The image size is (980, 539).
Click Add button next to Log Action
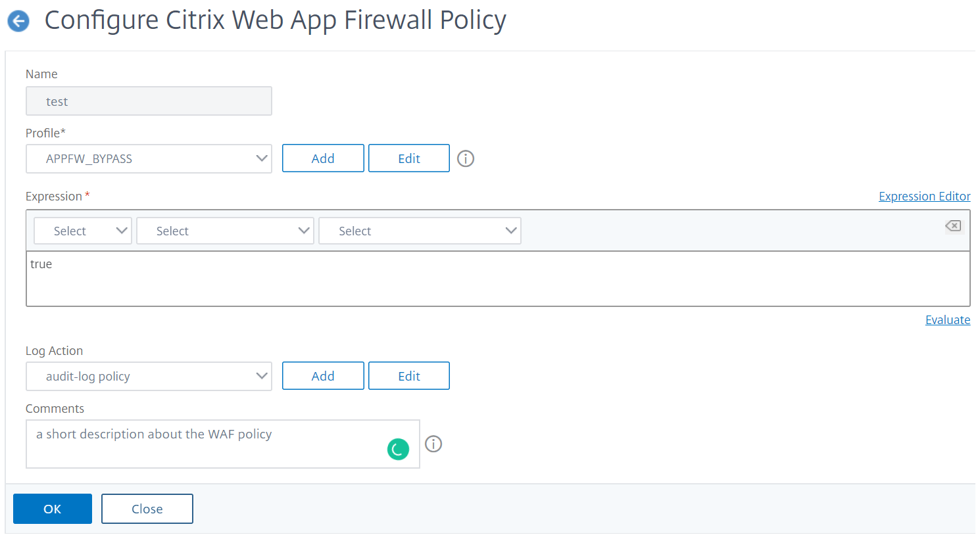(x=323, y=376)
